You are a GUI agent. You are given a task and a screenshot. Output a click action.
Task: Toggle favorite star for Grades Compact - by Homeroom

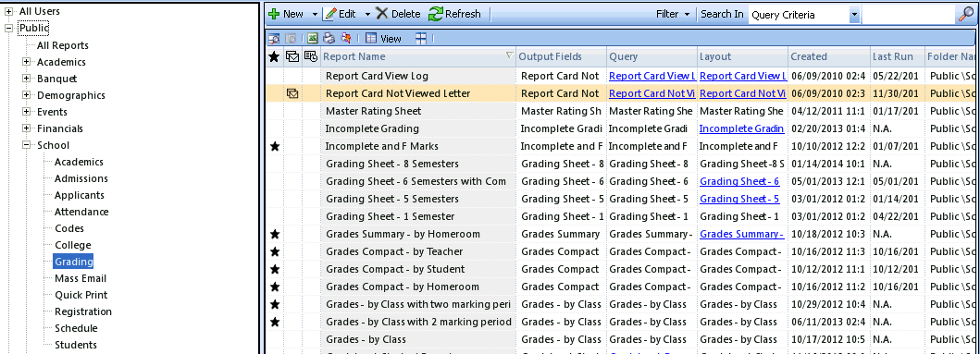point(274,287)
